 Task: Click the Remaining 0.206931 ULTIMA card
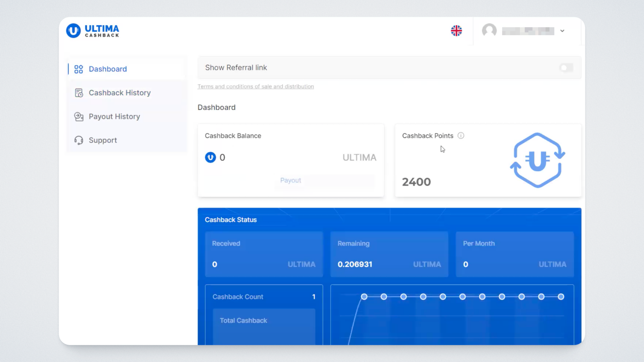click(389, 254)
